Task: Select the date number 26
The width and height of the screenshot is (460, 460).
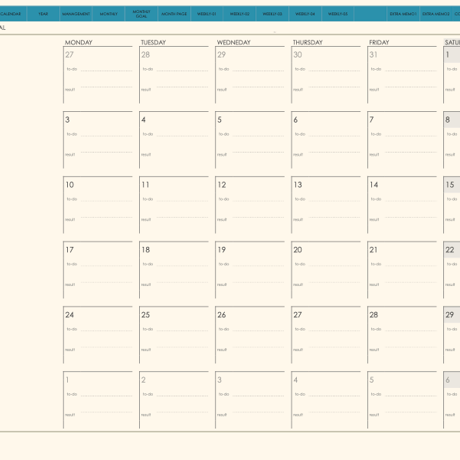Action: (222, 315)
